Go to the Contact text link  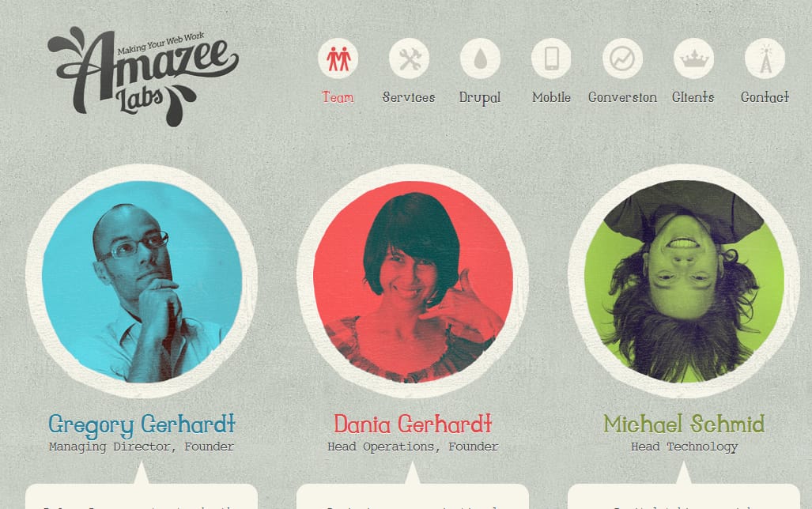click(x=765, y=97)
